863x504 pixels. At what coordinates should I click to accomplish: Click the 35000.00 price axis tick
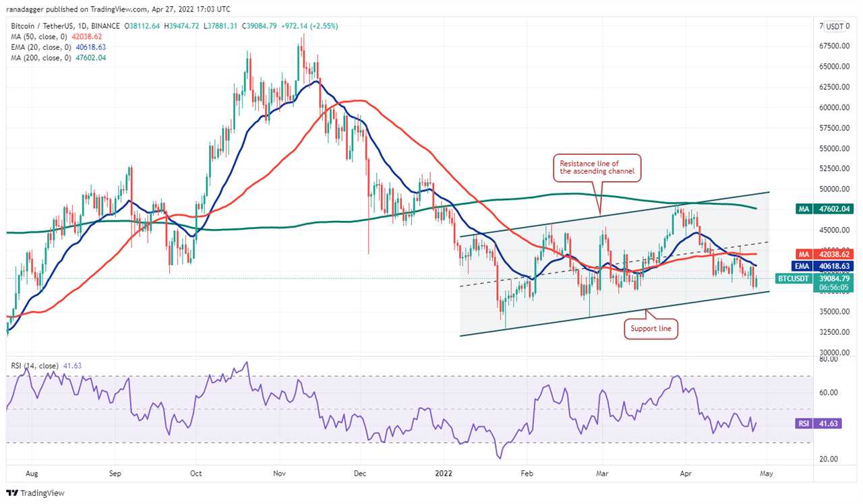833,312
